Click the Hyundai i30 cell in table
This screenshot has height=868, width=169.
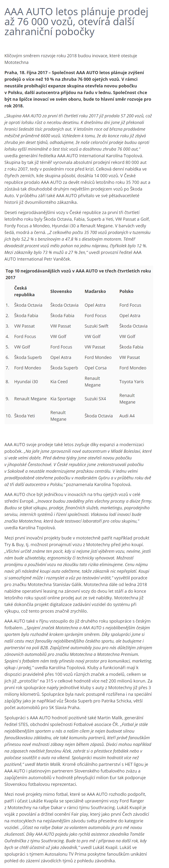(26, 382)
